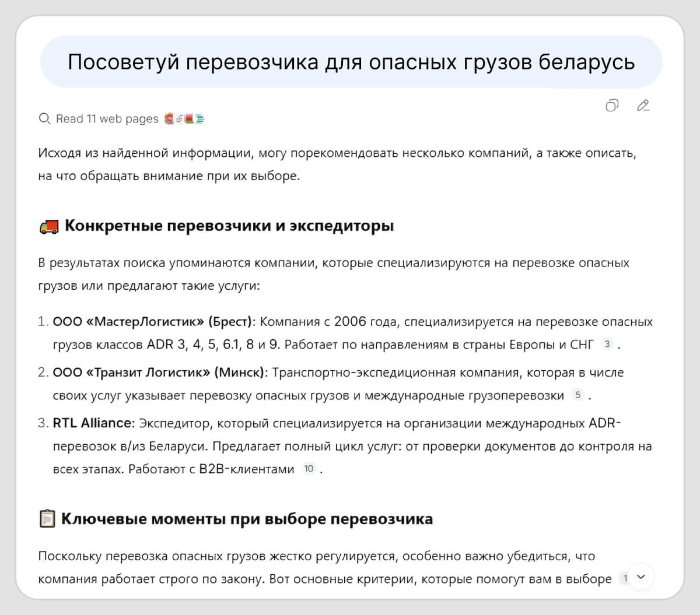Select the heading Конкретные перевозчики и экспедиторы
700x615 pixels.
pos(229,226)
